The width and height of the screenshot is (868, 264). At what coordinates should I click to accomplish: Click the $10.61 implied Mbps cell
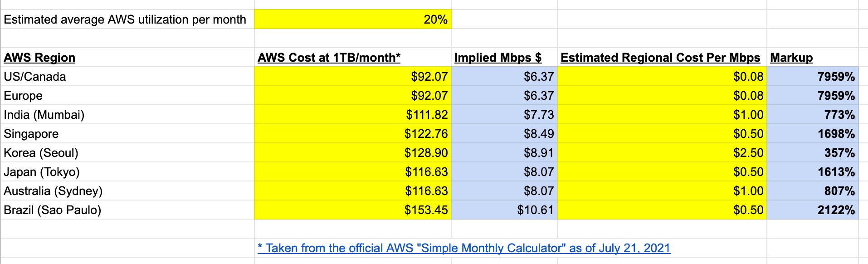pyautogui.click(x=504, y=210)
